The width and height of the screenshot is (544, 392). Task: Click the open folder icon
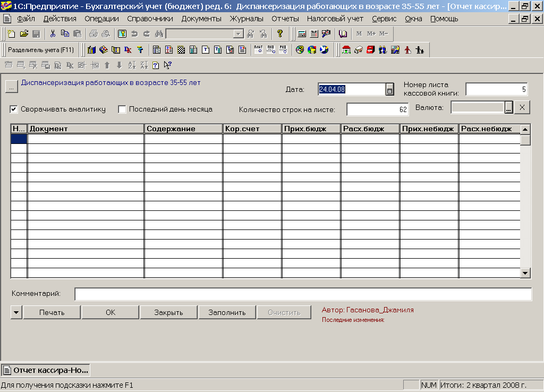[24, 34]
